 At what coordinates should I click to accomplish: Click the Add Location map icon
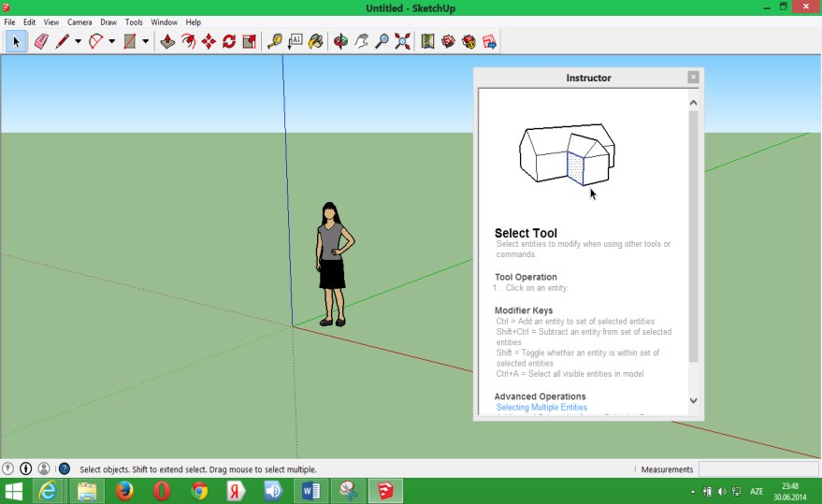click(427, 41)
